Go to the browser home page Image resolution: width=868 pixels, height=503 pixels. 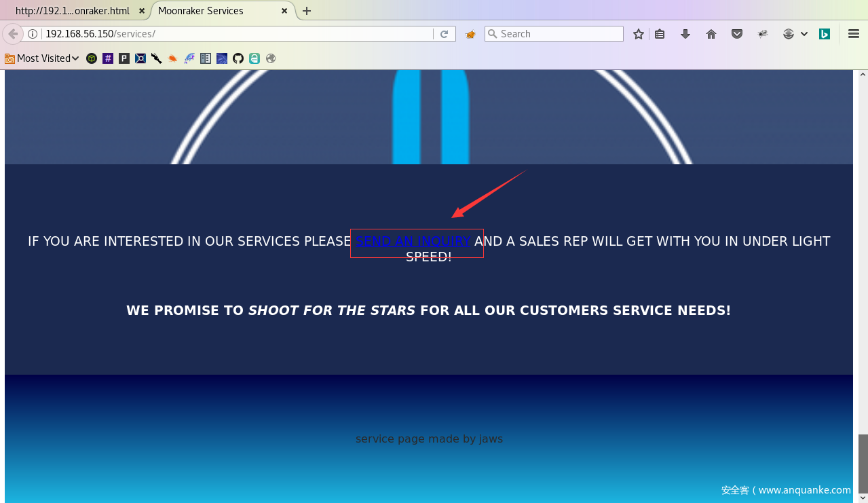coord(711,34)
